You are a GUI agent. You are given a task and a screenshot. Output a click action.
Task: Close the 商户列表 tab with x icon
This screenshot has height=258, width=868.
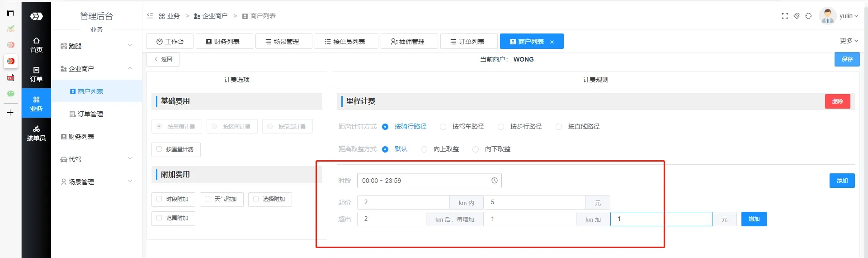552,42
